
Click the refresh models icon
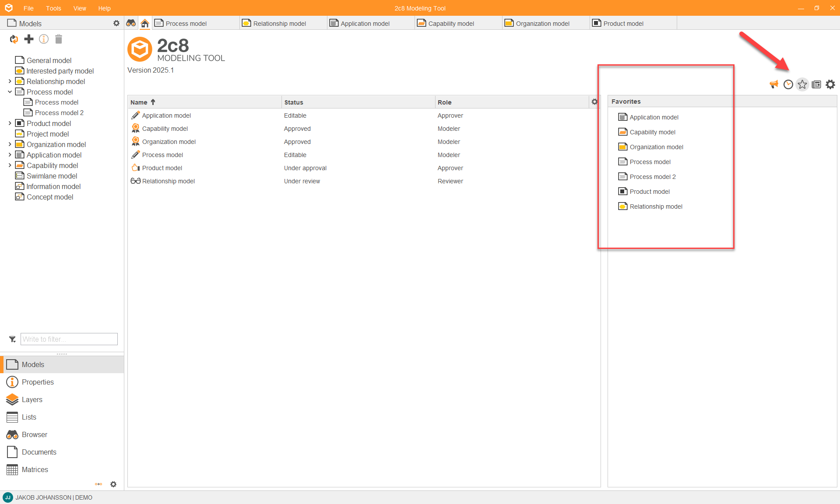click(14, 39)
